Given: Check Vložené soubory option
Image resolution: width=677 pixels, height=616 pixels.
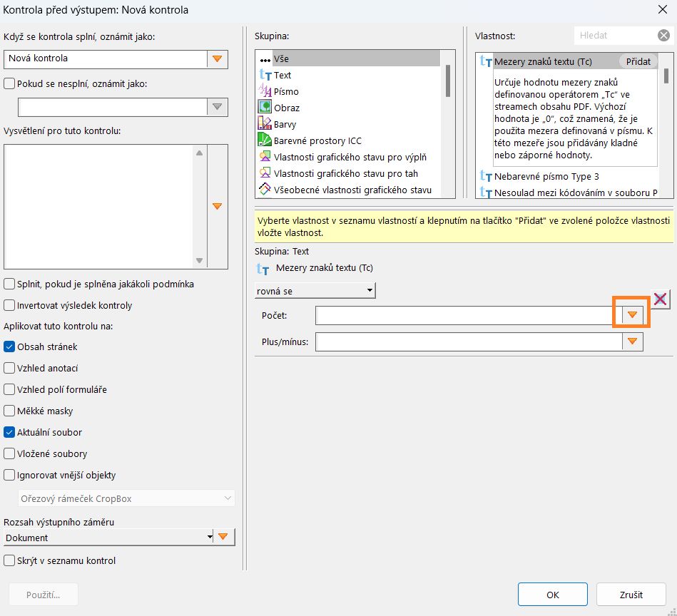Looking at the screenshot, I should tap(9, 453).
